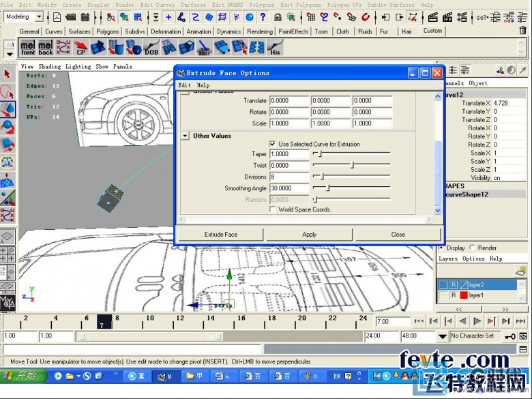
Task: Click the IPR render icon
Action: click(447, 17)
